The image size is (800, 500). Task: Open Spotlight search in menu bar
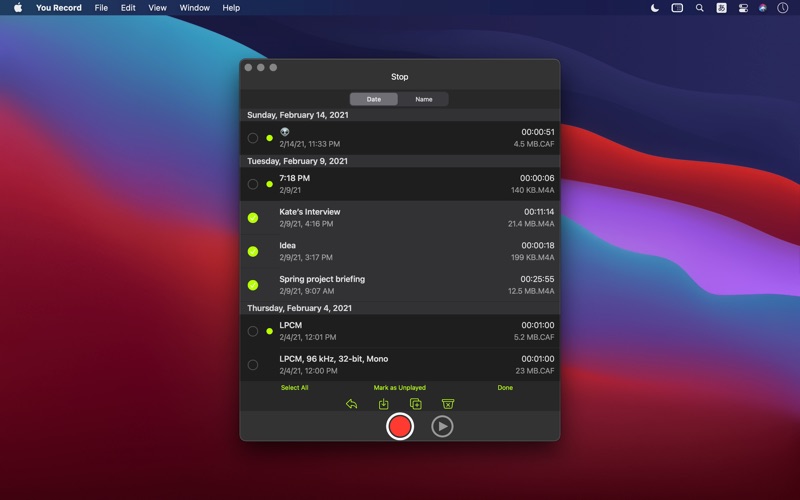[700, 8]
